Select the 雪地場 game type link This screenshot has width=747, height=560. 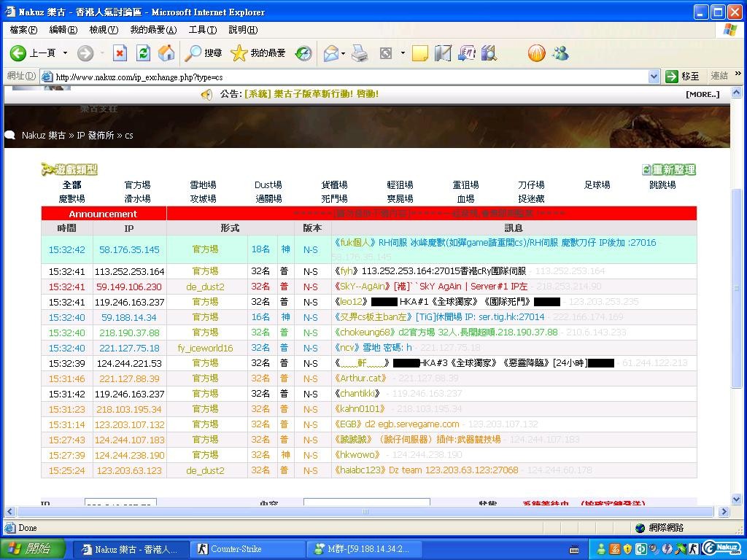(x=203, y=185)
